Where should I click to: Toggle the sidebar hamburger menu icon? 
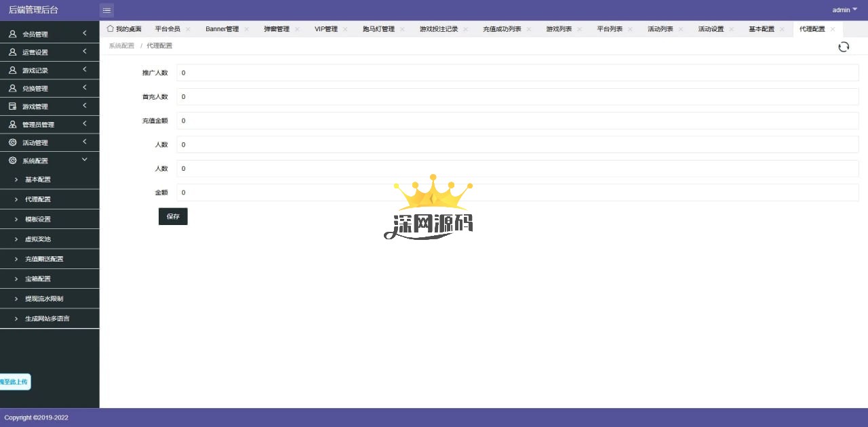[106, 10]
